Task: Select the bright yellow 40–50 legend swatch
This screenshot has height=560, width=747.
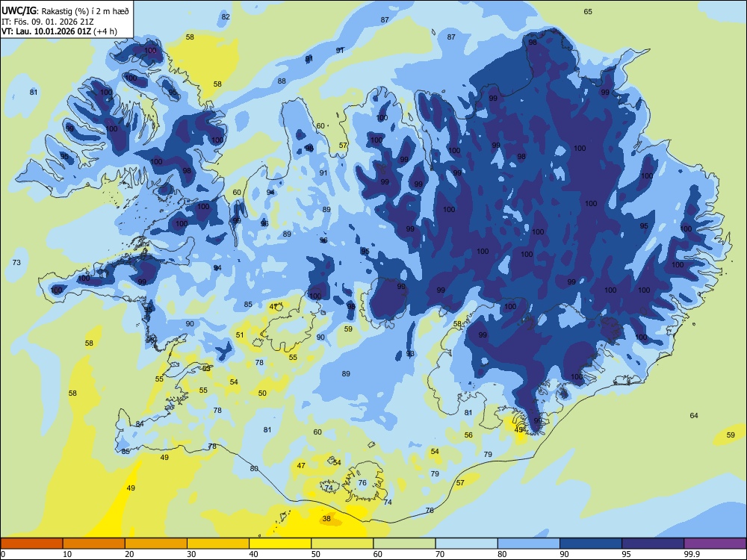Action: 280,544
